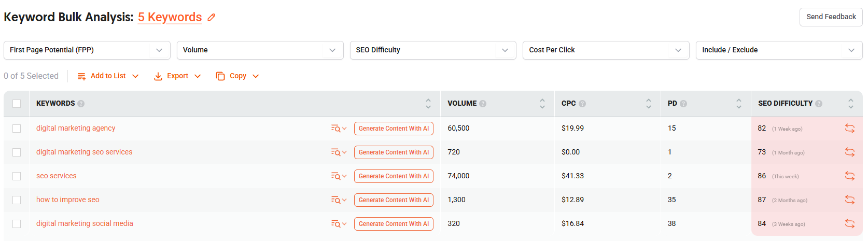Show help tooltip next to VOLUME header
The image size is (868, 241).
click(483, 104)
